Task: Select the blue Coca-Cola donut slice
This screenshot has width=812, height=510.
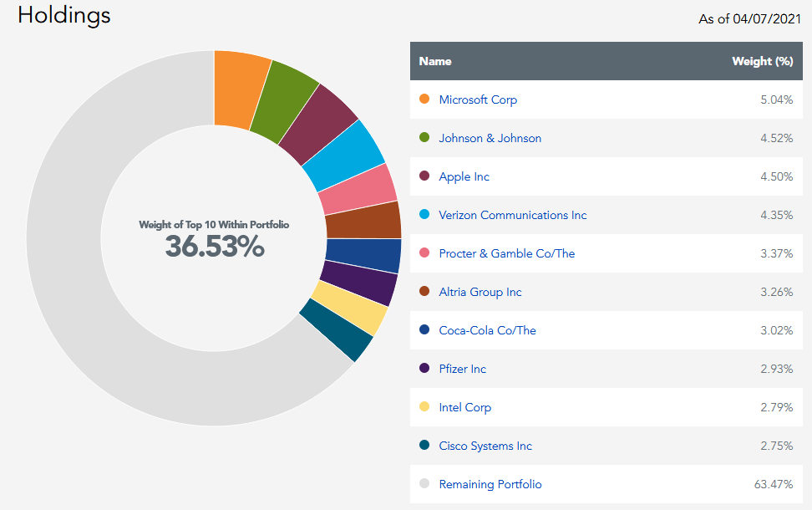Action: coord(363,254)
